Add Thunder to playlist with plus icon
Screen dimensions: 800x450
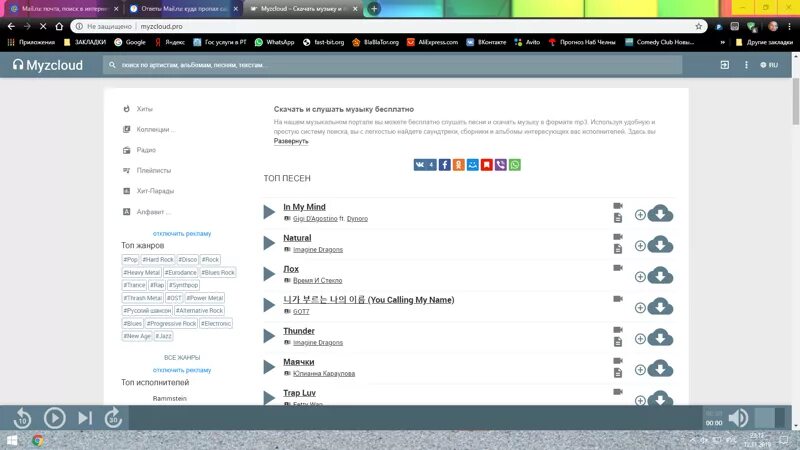pyautogui.click(x=640, y=339)
